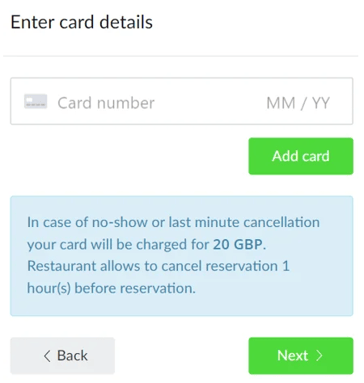Click the 'your card will be charged' line
The height and width of the screenshot is (383, 364).
coord(146,245)
